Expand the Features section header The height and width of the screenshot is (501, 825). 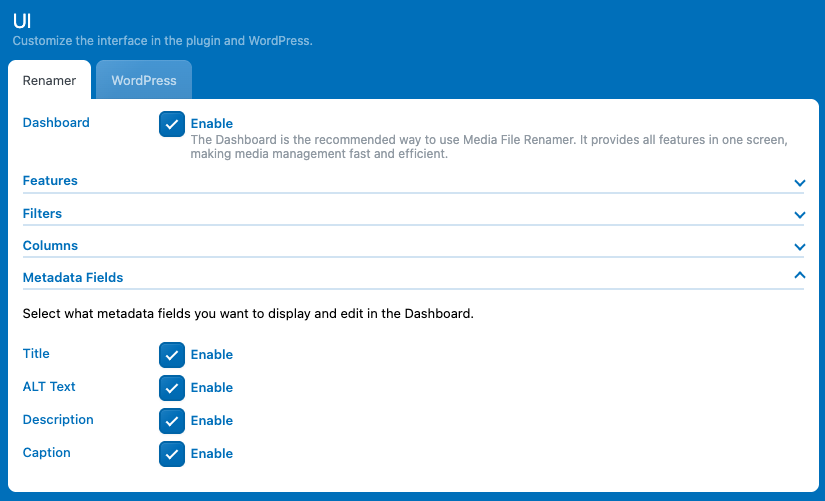tap(50, 181)
